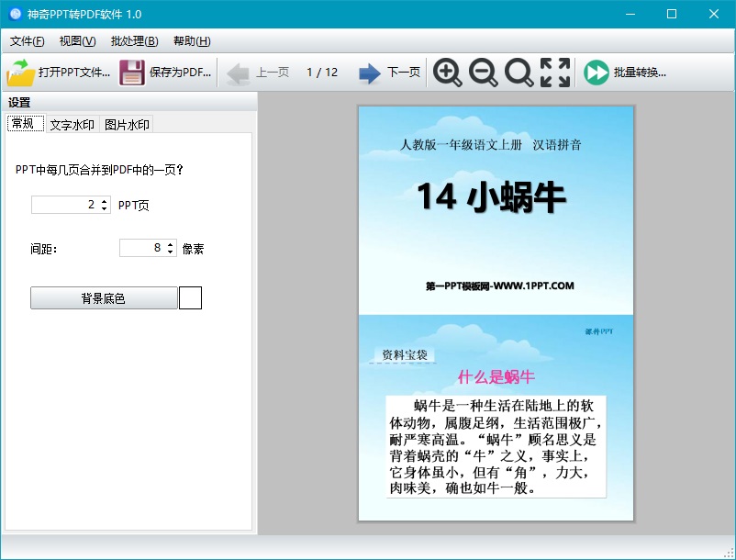
Task: Open the 文件 menu
Action: tap(26, 40)
